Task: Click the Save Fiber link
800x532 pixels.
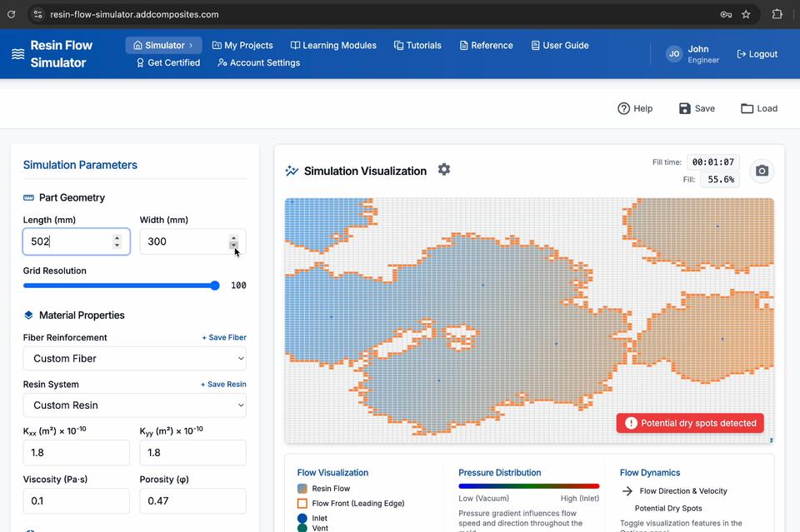Action: pos(224,338)
